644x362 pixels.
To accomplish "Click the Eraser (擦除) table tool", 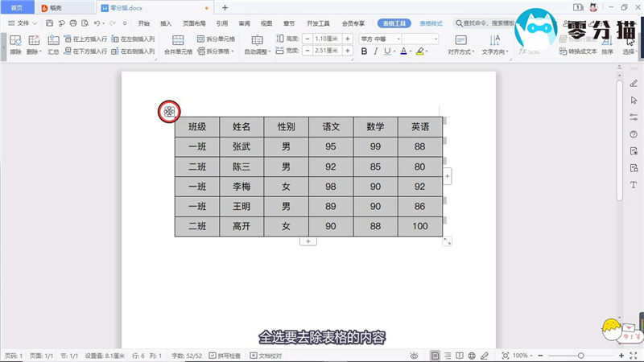I will pyautogui.click(x=15, y=46).
